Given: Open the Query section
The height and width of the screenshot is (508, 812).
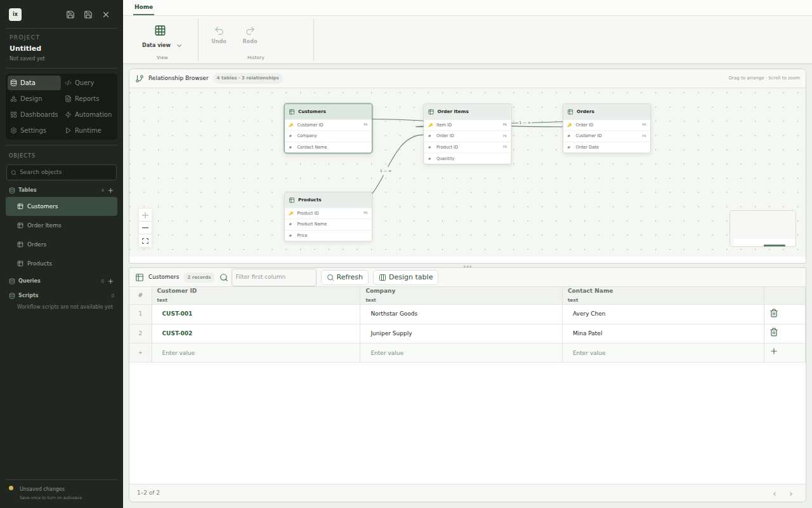Looking at the screenshot, I should click(89, 83).
